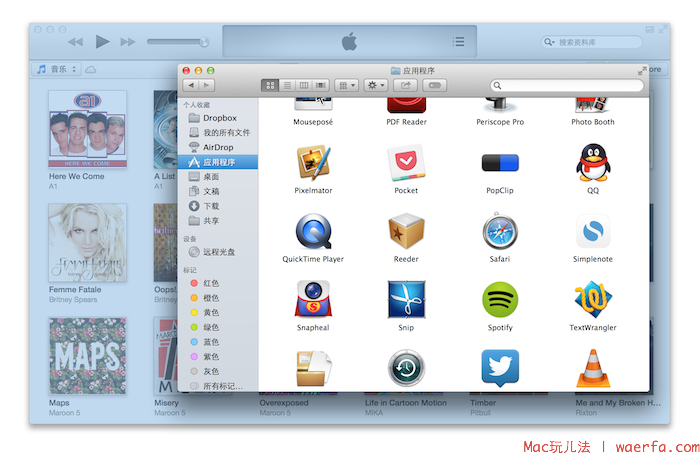Image resolution: width=700 pixels, height=457 pixels.
Task: Click the Finder edit tags button
Action: pos(435,85)
